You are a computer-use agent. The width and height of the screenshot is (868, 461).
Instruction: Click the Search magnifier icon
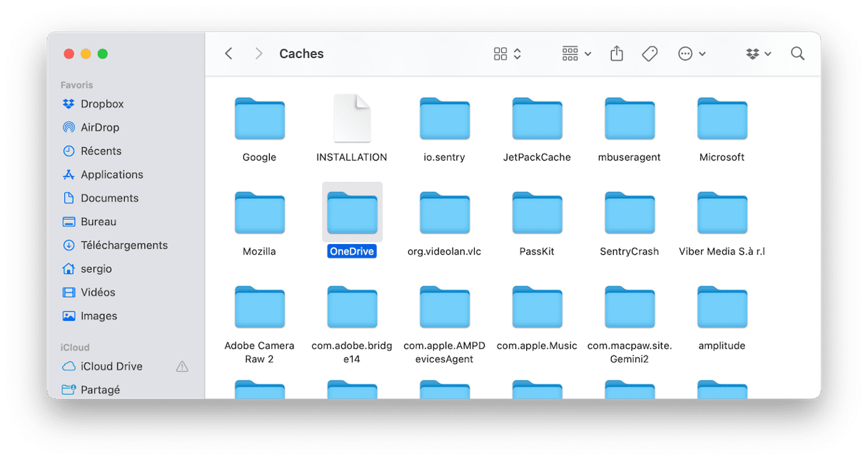(797, 54)
